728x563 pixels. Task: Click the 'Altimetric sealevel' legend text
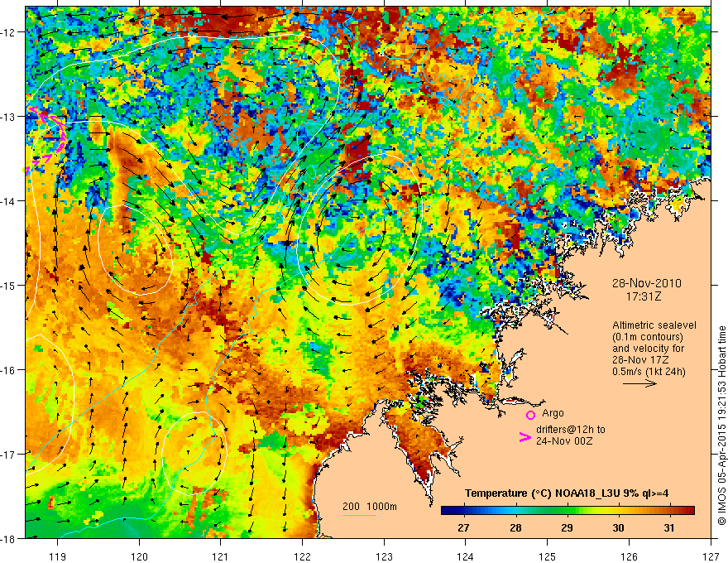654,325
